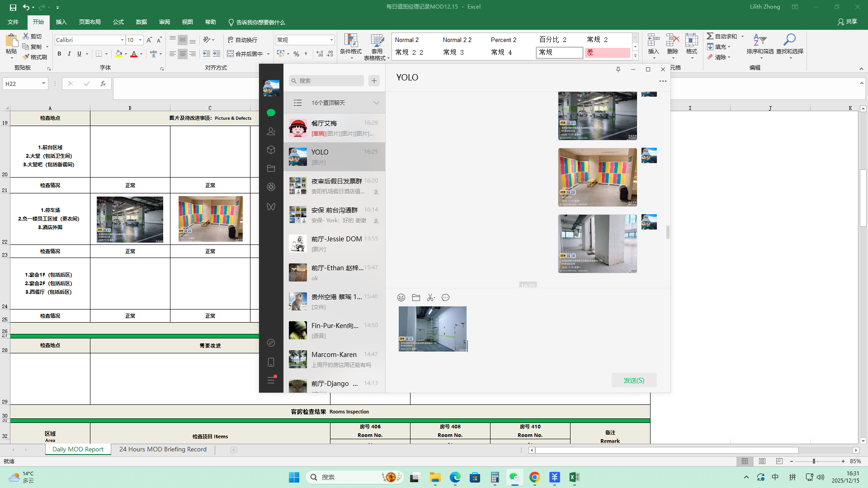868x488 pixels.
Task: Open the WeChat contacts icon in the sidebar
Action: point(271,131)
